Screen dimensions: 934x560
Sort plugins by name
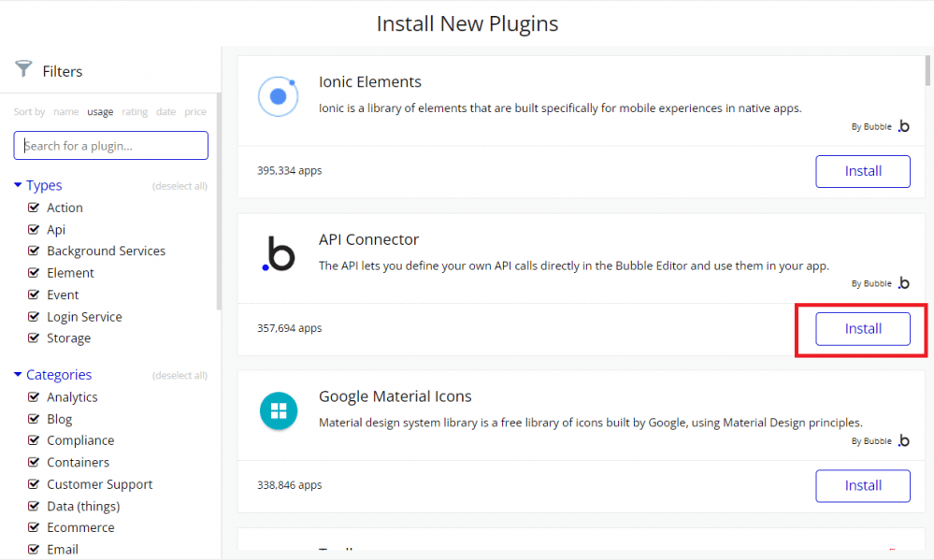point(65,112)
